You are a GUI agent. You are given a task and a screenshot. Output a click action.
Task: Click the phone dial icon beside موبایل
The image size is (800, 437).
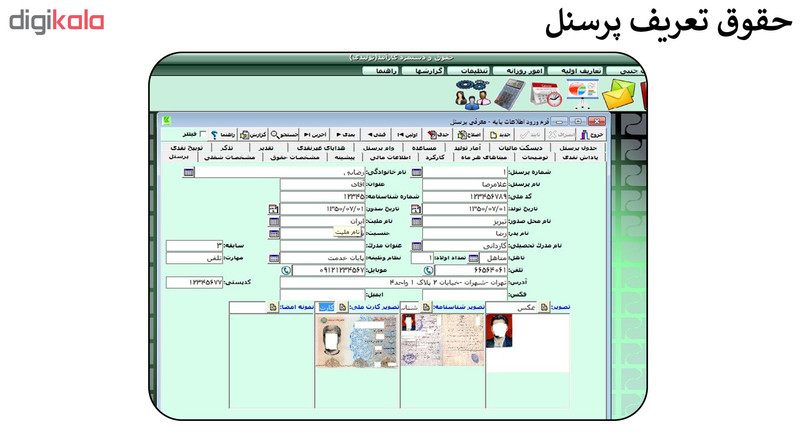coord(286,270)
